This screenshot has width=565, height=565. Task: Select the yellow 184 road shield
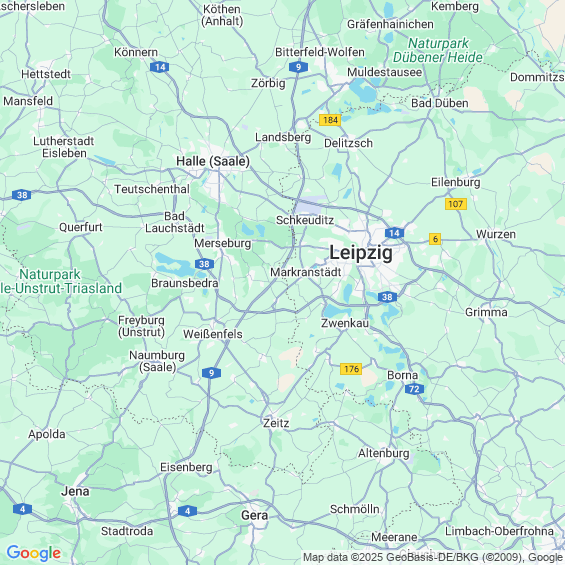pyautogui.click(x=330, y=120)
